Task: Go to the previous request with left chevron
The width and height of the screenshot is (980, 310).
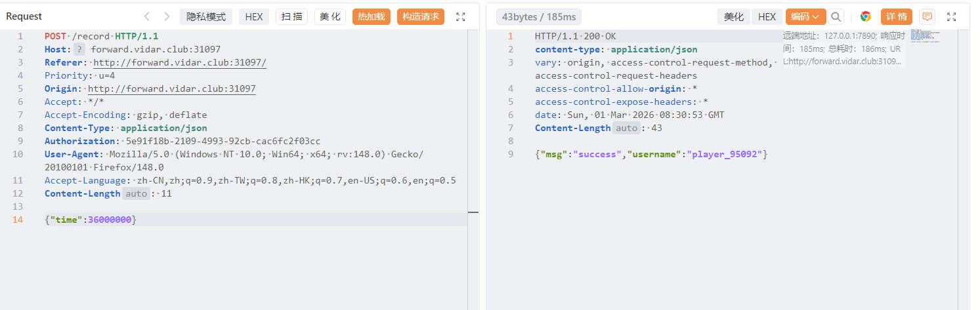Action: [x=147, y=17]
